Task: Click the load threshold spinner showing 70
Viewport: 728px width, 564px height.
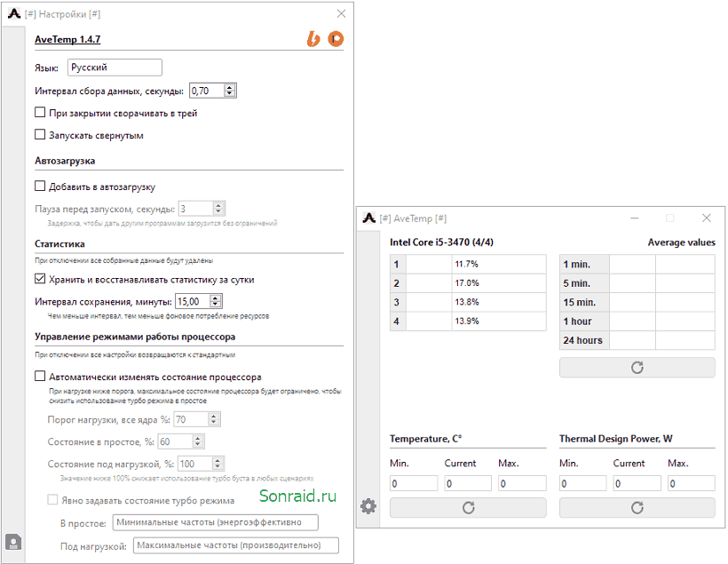Action: tap(197, 419)
